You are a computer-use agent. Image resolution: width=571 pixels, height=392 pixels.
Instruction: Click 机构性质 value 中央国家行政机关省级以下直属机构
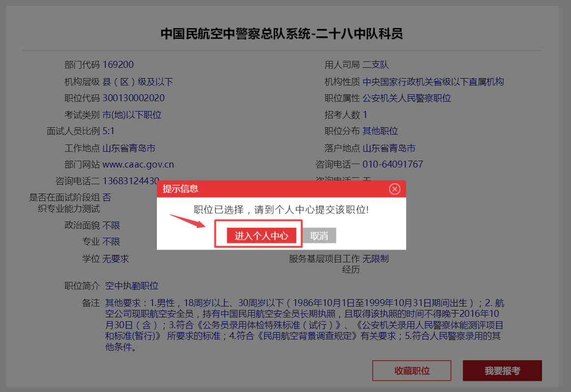coord(433,82)
